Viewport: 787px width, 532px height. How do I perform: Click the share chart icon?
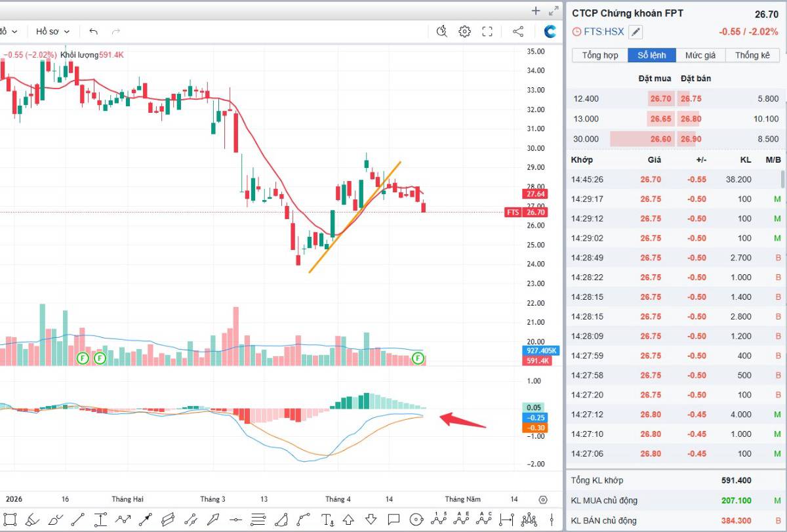[x=517, y=31]
